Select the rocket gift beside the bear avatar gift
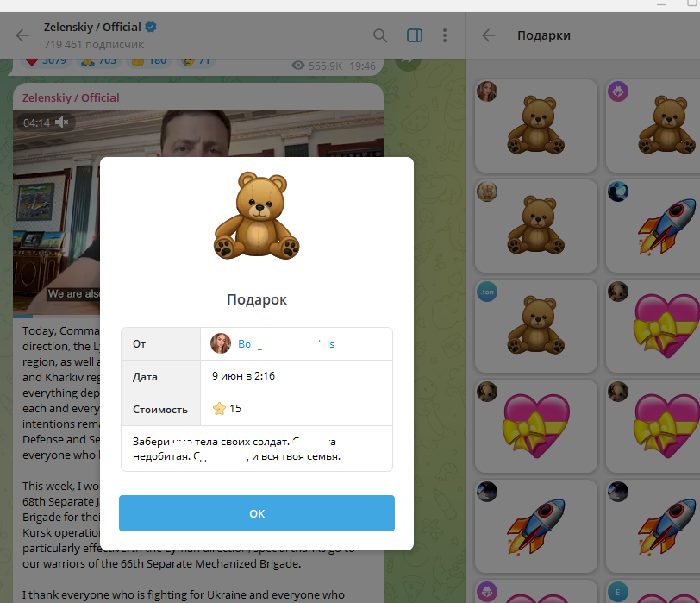 (653, 226)
